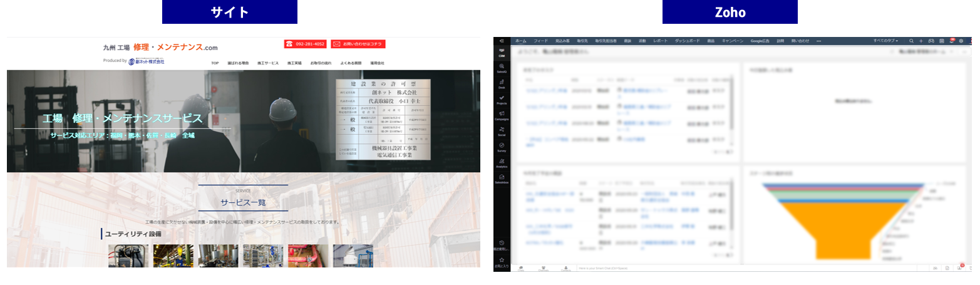980x285 pixels.
Task: Click よくある質問 in the site navigation
Action: pos(351,63)
